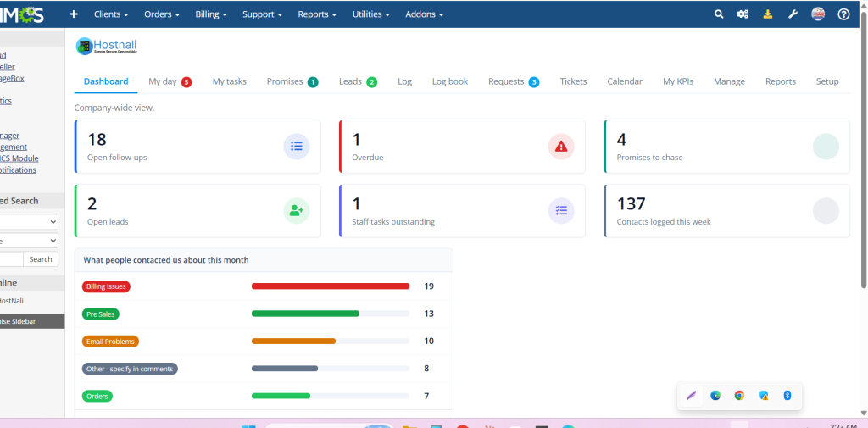
Task: Expand the Utilities menu
Action: point(371,14)
